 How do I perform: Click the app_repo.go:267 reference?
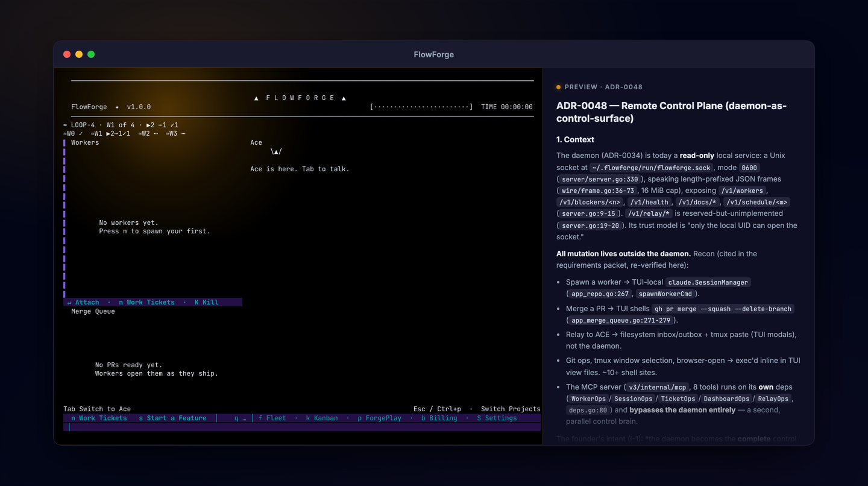(x=599, y=294)
